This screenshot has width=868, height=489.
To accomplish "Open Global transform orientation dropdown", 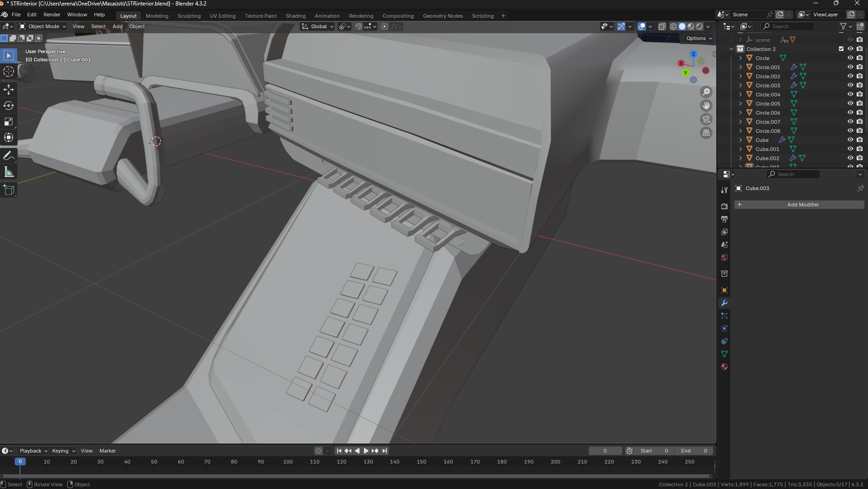I will coord(318,26).
